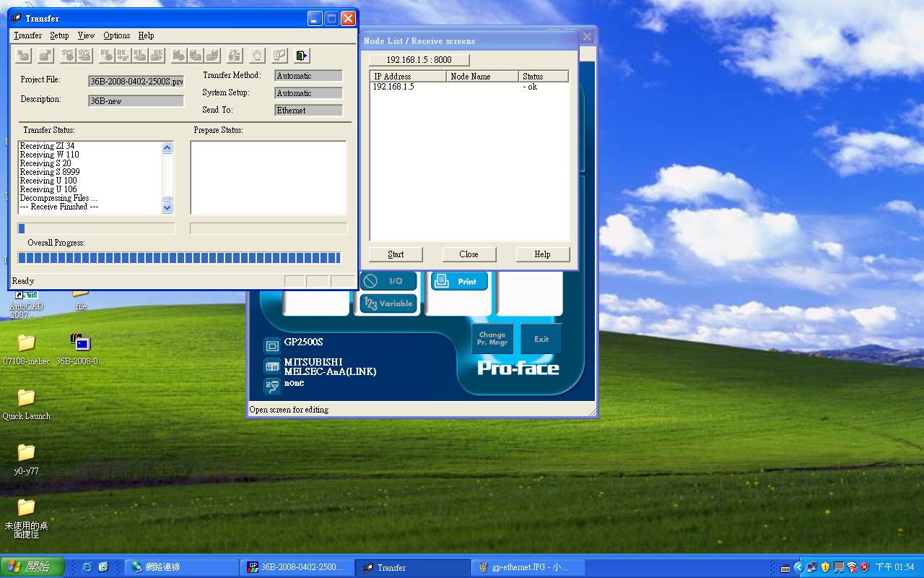Click the hand icon in Transfer toolbar

(257, 55)
